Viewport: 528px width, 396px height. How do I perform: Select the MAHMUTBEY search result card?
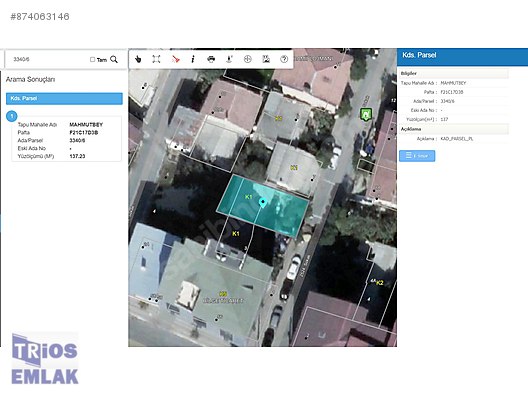point(67,139)
